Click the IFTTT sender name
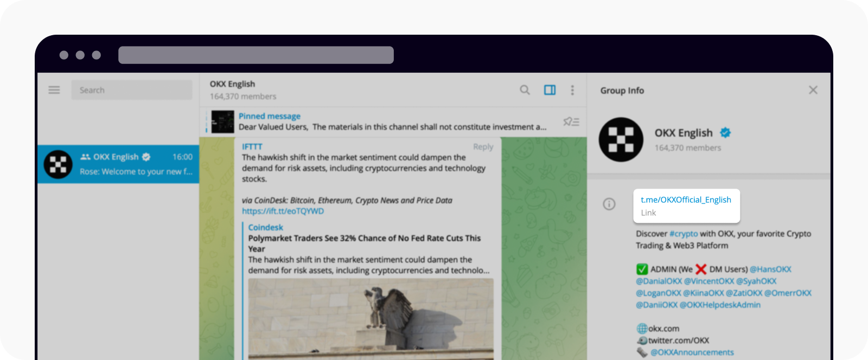868x360 pixels. tap(252, 147)
